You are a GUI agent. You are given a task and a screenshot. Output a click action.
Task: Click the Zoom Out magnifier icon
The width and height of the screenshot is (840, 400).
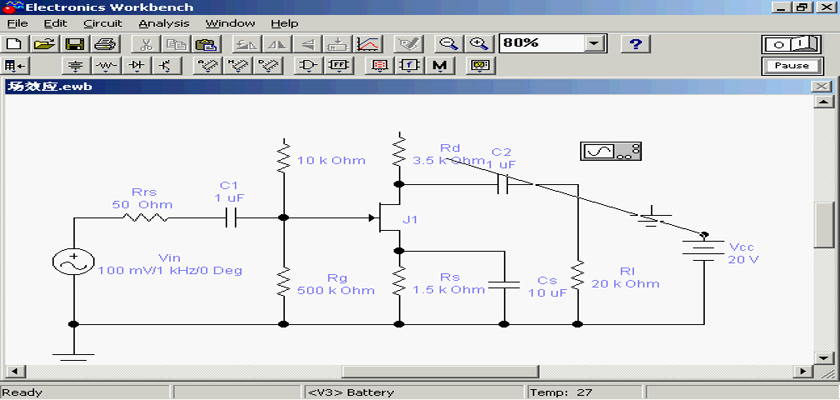pyautogui.click(x=447, y=44)
